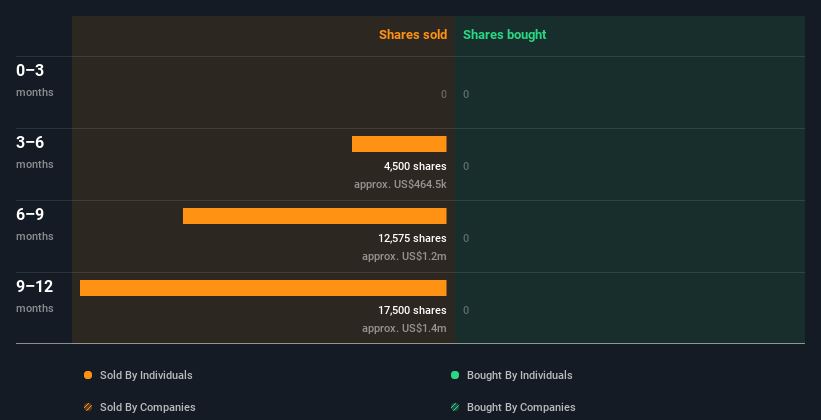The image size is (821, 420).
Task: Click the 12,575 shares value
Action: click(413, 238)
